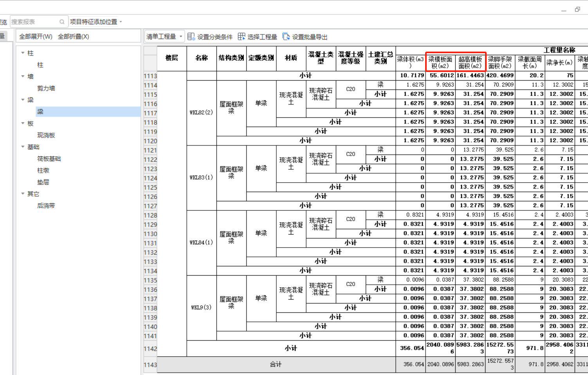This screenshot has height=375, width=588.
Task: Click the 选择工程量 grid icon
Action: 242,36
